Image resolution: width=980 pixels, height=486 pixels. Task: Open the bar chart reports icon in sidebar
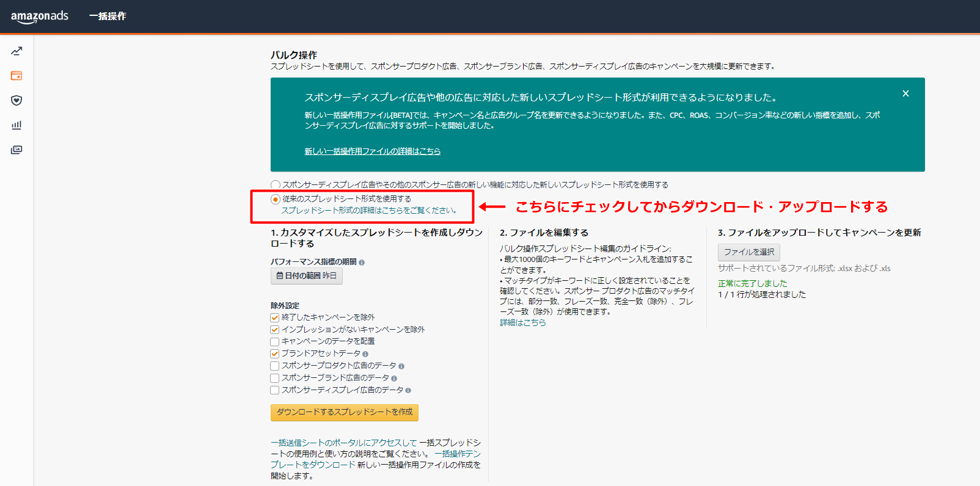pyautogui.click(x=16, y=125)
